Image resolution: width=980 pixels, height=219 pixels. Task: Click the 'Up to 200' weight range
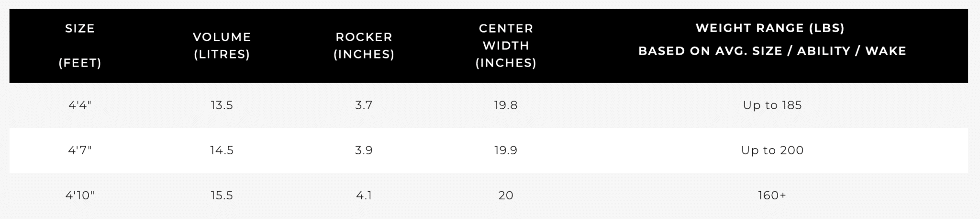click(x=772, y=150)
